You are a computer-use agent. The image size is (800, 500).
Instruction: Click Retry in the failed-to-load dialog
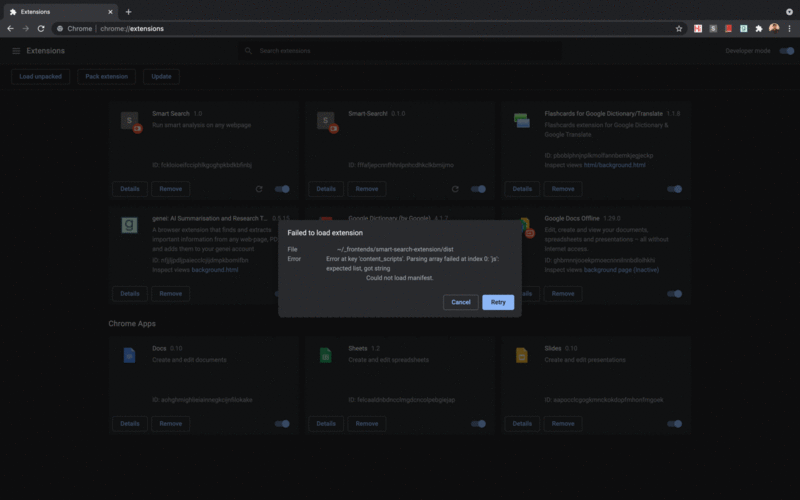tap(498, 302)
